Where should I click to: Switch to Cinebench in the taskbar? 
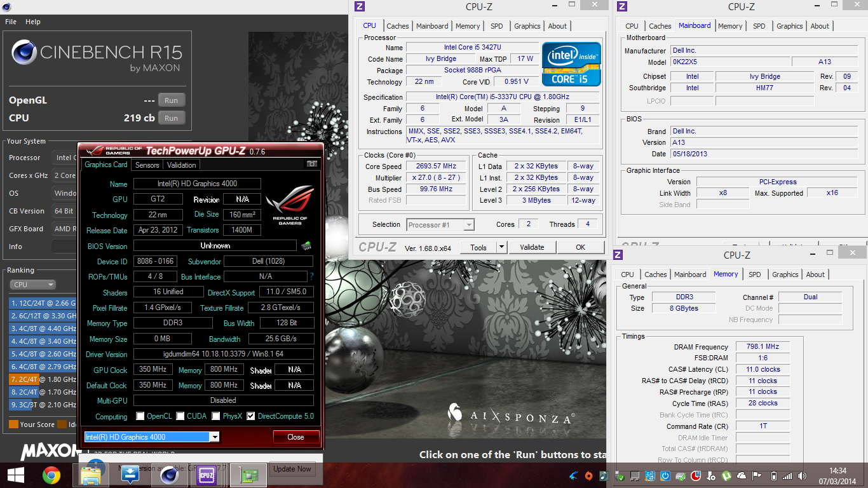coord(168,475)
